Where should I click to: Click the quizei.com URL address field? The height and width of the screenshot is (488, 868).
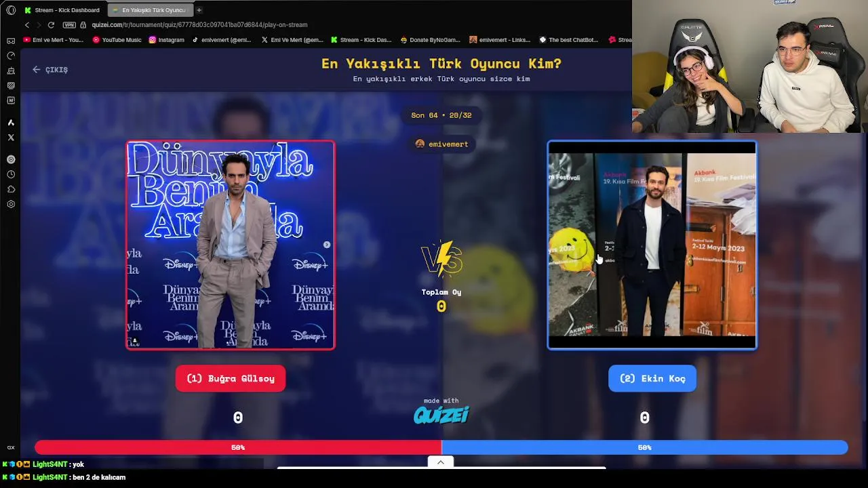pos(199,25)
